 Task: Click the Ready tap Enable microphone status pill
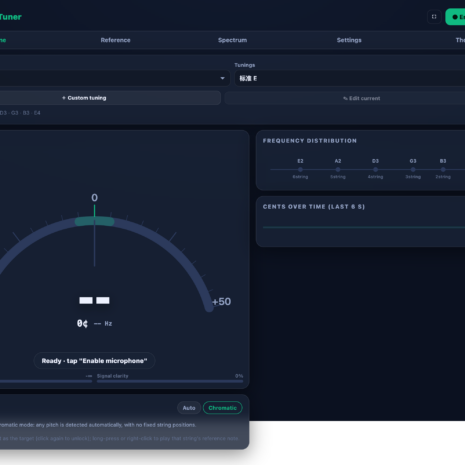point(94,361)
